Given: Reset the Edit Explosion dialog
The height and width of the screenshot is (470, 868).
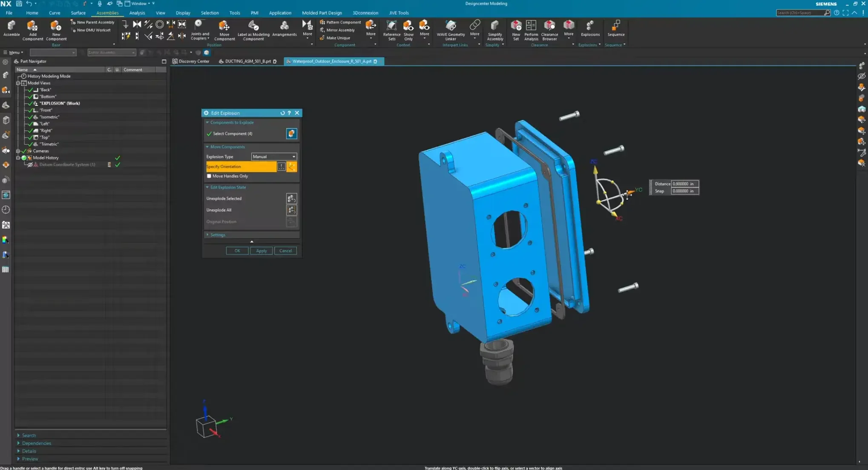Looking at the screenshot, I should tap(282, 113).
